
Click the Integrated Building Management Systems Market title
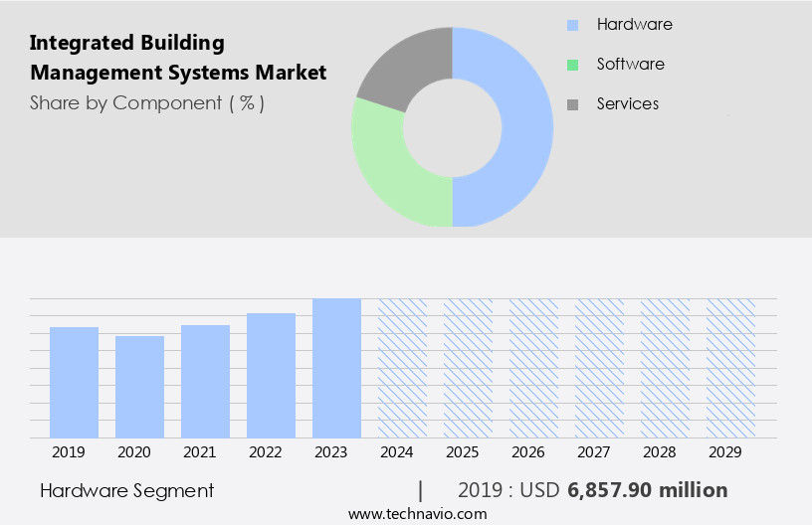point(177,58)
